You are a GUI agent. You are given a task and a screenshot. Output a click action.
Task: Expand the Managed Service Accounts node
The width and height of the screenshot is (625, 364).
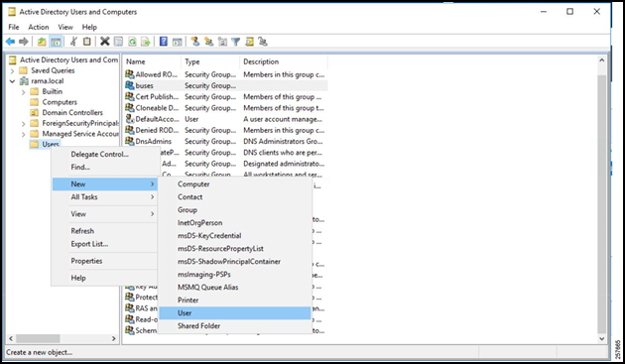pos(23,134)
